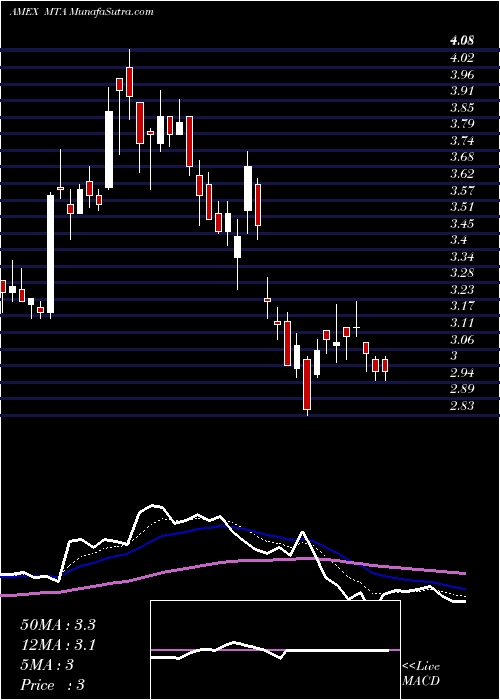Viewport: 500px width, 700px height.
Task: Click the tall white breakout candlestick near 3.57
Action: tap(50, 254)
